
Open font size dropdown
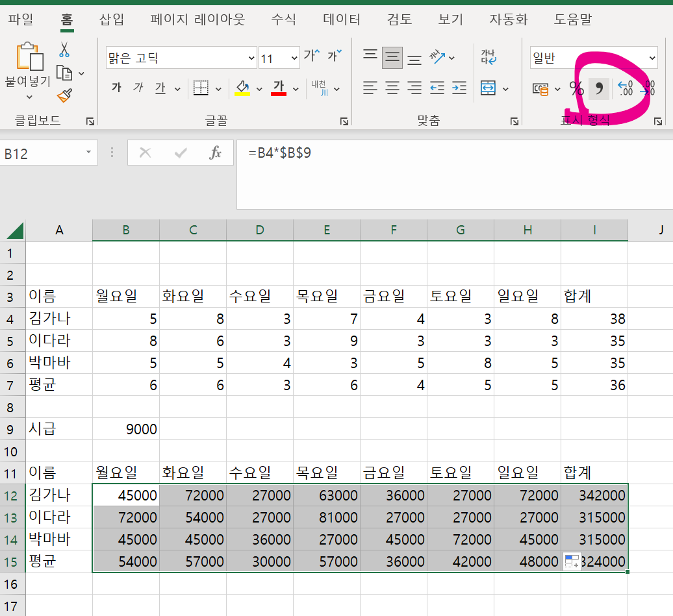point(294,58)
